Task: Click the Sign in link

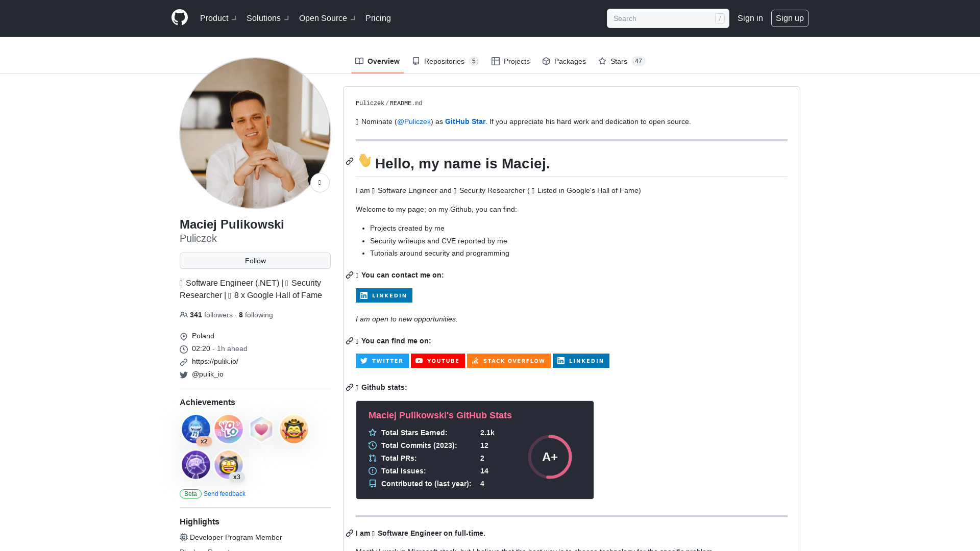Action: coord(750,18)
